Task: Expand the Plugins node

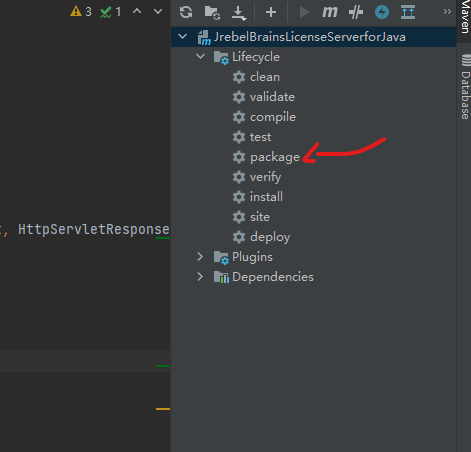Action: click(200, 257)
